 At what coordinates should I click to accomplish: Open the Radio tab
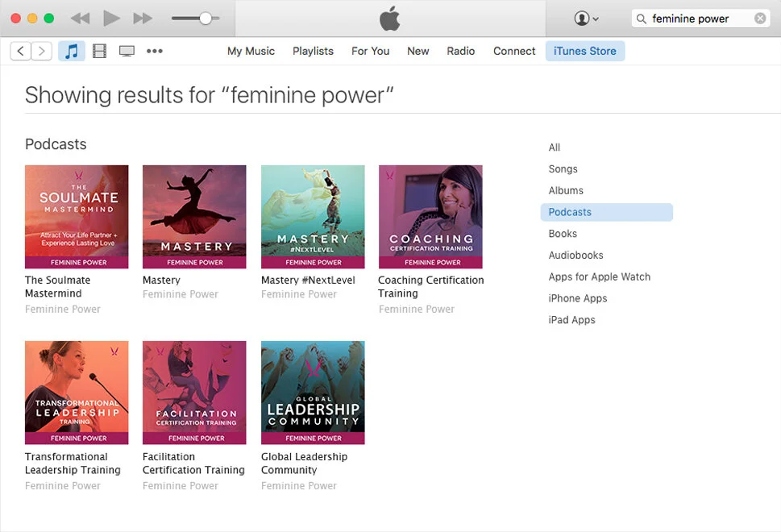(461, 51)
